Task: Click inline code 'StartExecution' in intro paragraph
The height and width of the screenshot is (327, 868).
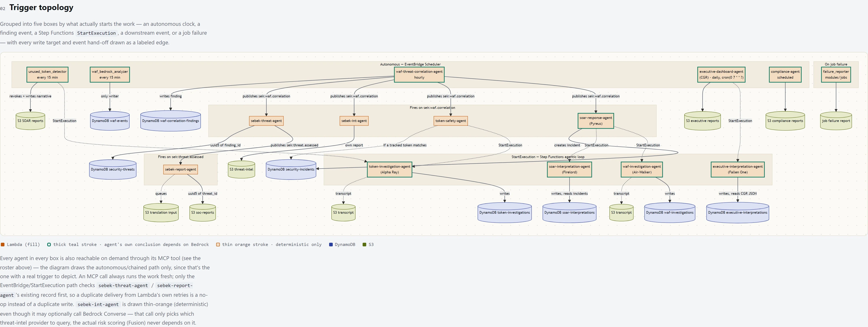Action: (96, 33)
